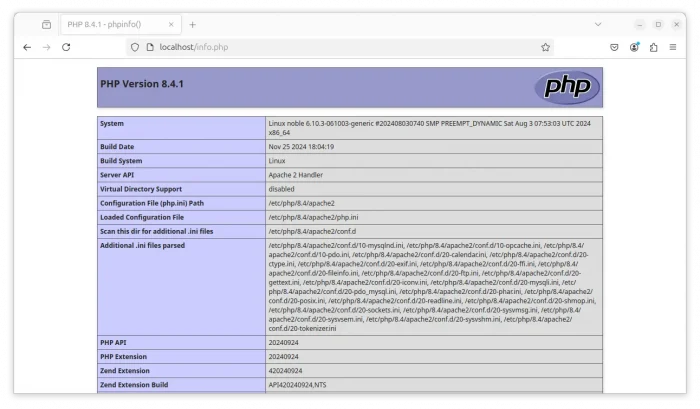Screen dimensions: 700x409
Task: Open the Pocket save icon
Action: pos(614,47)
